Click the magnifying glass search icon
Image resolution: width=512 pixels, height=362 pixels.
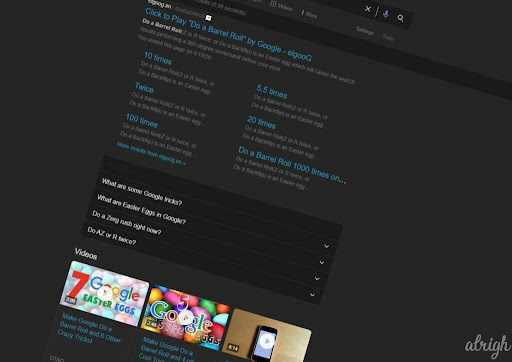tap(400, 18)
